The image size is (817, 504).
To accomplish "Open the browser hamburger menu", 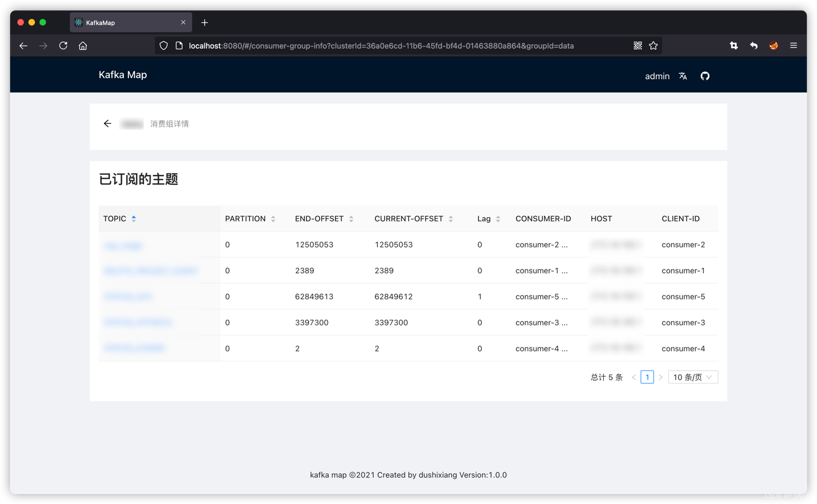I will tap(794, 46).
